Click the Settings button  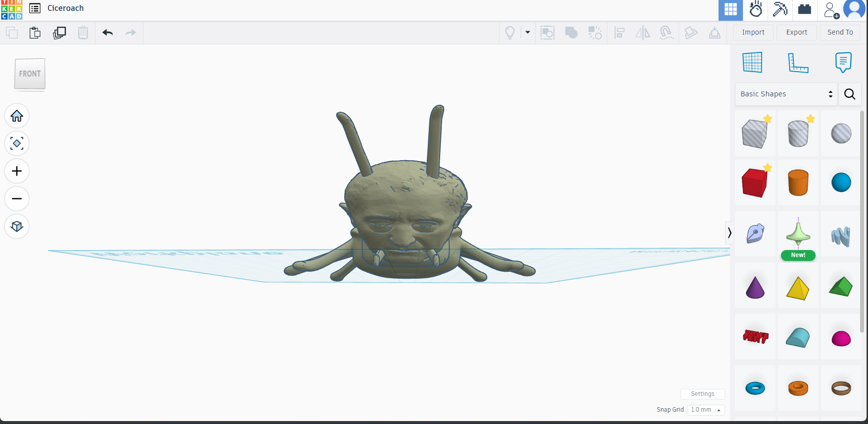click(703, 394)
